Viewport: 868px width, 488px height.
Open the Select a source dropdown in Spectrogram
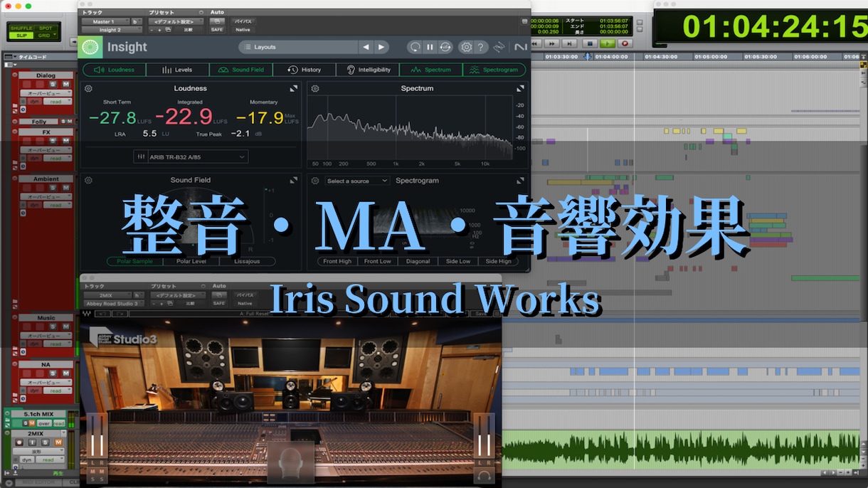click(356, 181)
